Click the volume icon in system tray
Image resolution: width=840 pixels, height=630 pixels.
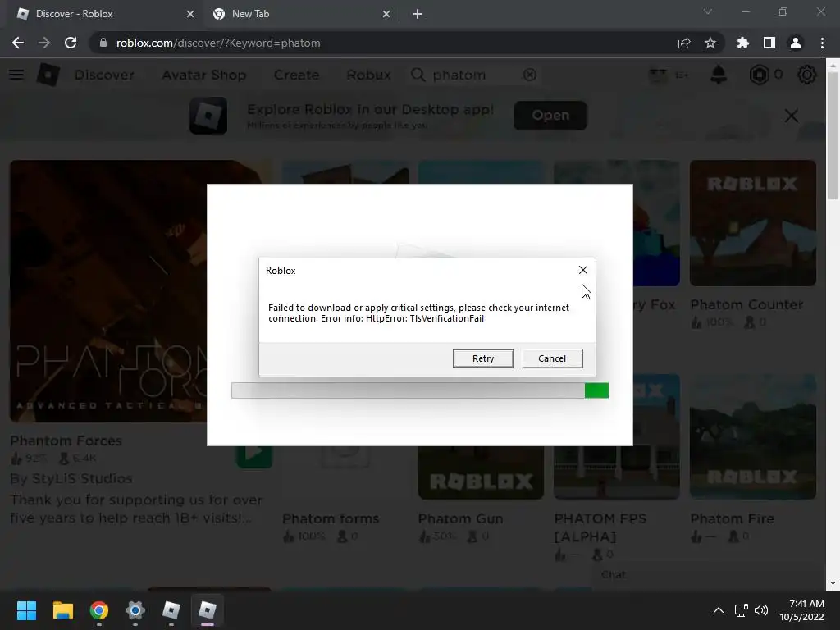760,610
